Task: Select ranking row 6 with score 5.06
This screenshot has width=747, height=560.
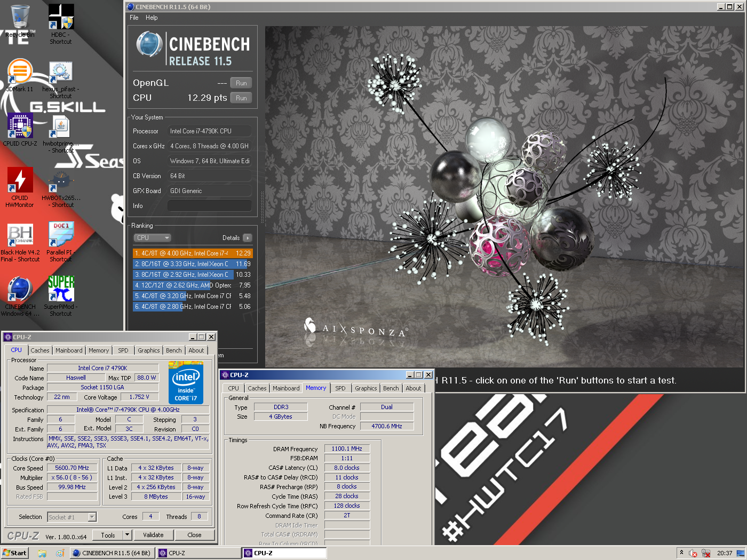Action: (193, 307)
